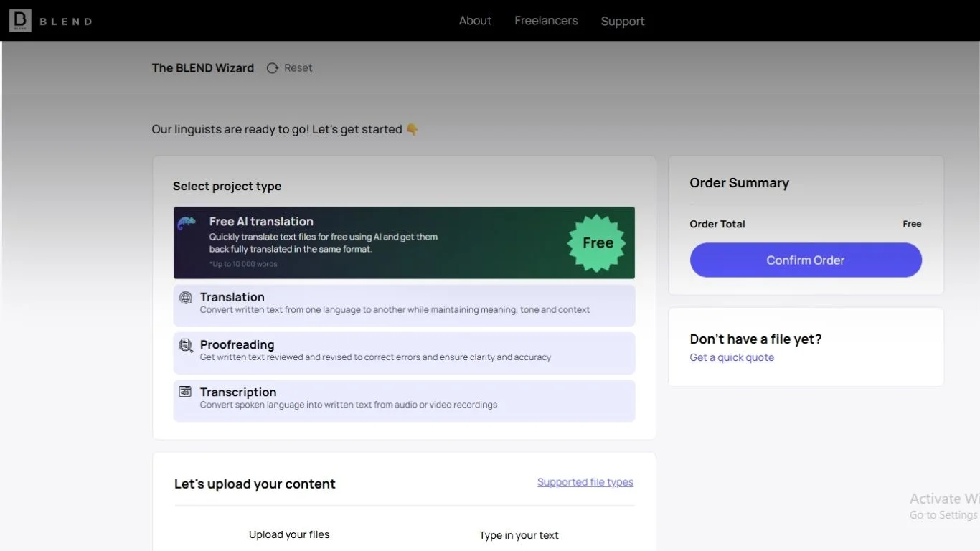Select the Upload your files tab
Viewport: 980px width, 551px height.
click(289, 534)
